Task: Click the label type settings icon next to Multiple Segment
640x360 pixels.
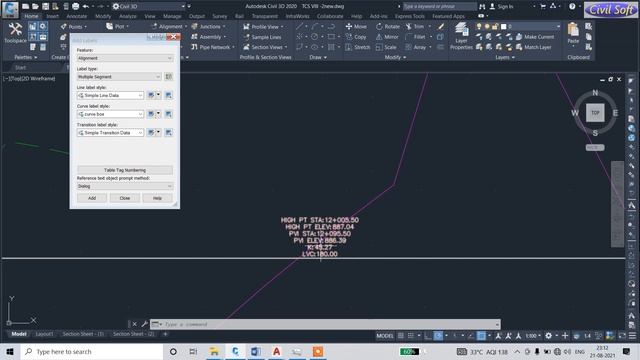Action: (168, 76)
